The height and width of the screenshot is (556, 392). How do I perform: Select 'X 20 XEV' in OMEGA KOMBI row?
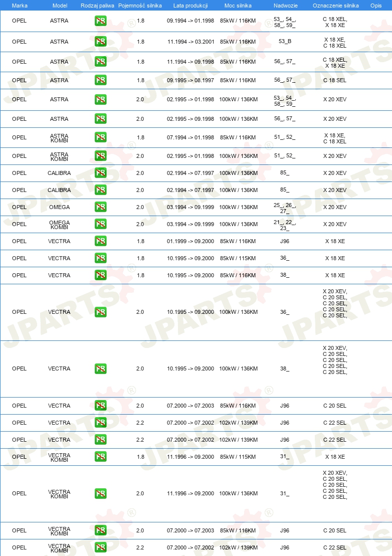pyautogui.click(x=335, y=224)
